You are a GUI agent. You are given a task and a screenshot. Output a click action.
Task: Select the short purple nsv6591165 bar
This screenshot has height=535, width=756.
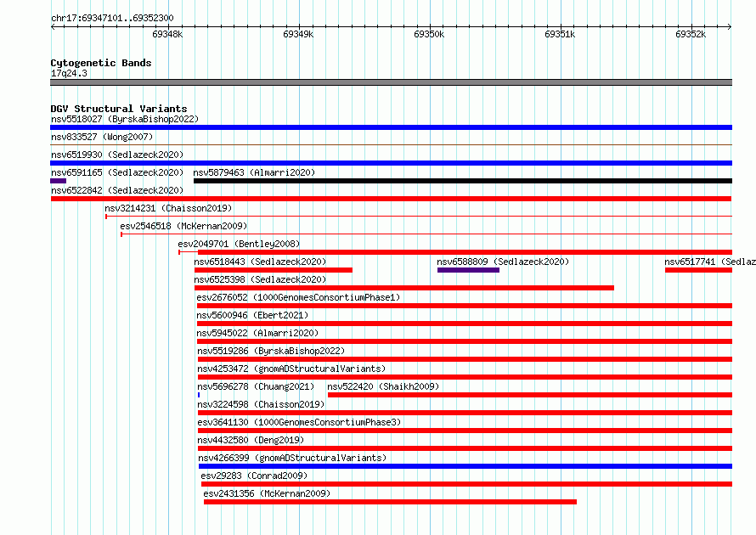58,181
